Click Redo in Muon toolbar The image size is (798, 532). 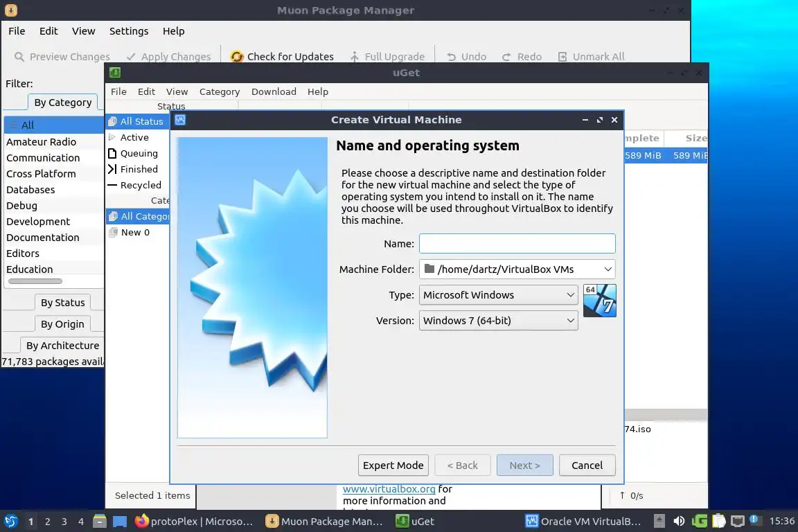[522, 57]
